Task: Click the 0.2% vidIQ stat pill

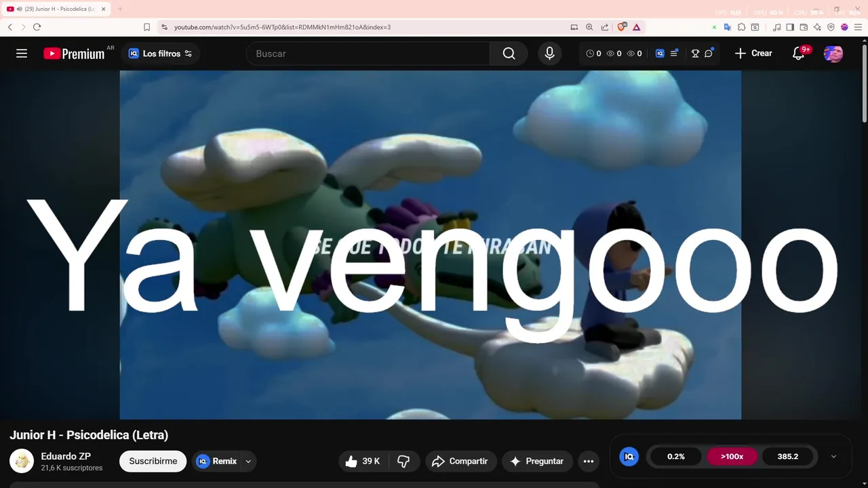Action: point(676,456)
